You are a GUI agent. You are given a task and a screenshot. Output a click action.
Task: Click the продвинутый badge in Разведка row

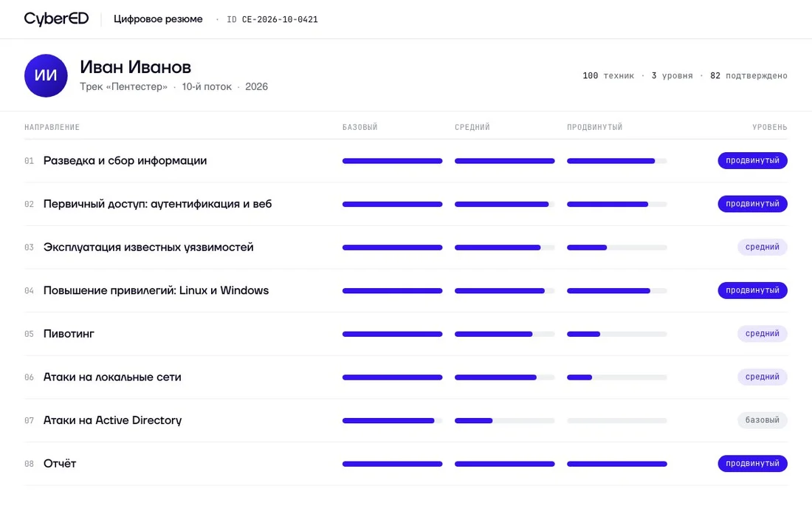752,161
